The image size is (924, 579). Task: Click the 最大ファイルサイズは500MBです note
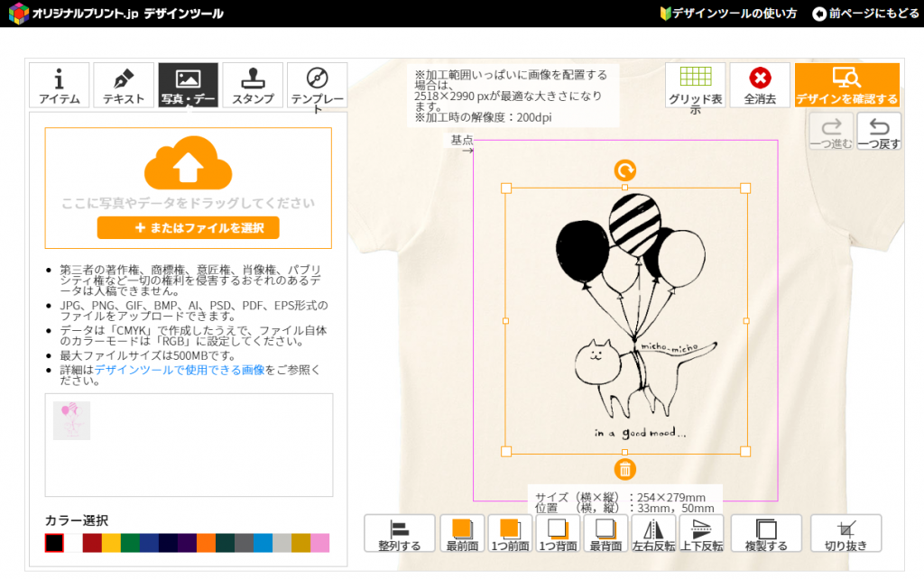pyautogui.click(x=148, y=355)
